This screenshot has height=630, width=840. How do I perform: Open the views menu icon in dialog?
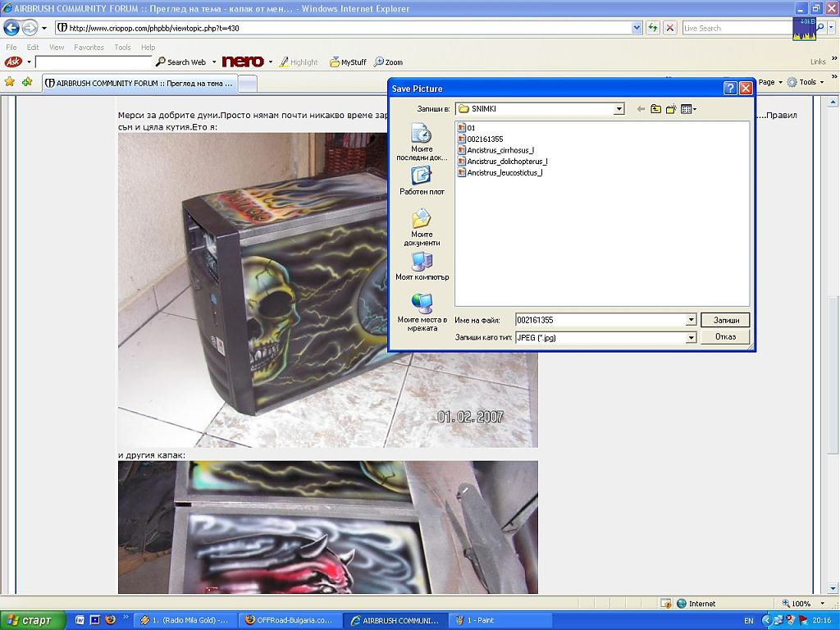point(688,109)
